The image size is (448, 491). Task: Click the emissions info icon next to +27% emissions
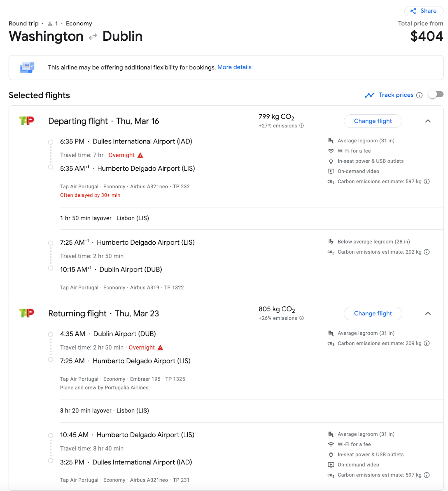click(x=301, y=126)
